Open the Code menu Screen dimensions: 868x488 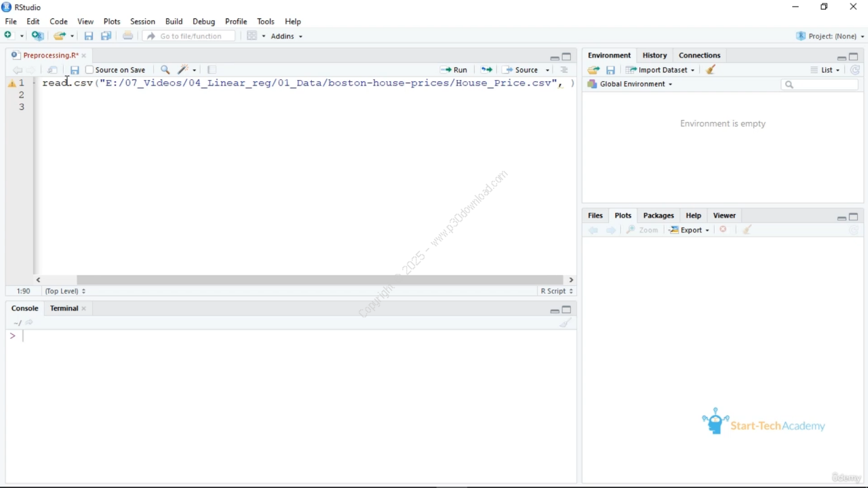tap(59, 22)
